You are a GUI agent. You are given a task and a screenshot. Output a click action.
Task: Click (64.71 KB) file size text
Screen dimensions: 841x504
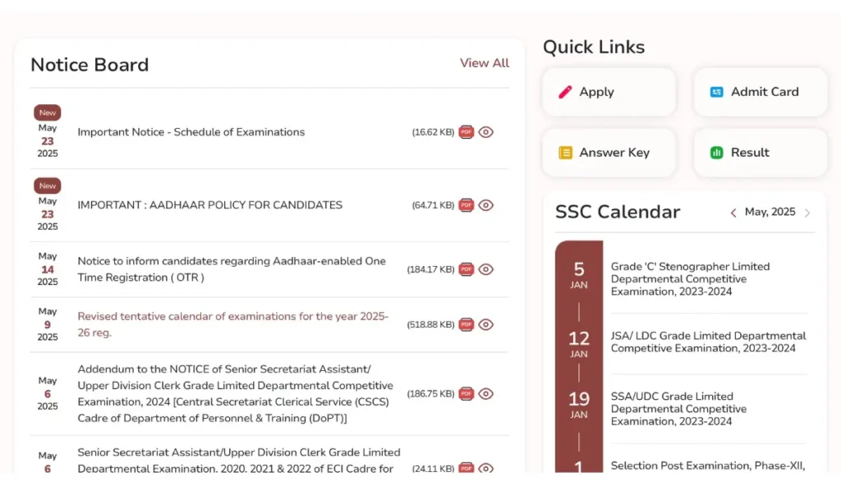point(433,205)
